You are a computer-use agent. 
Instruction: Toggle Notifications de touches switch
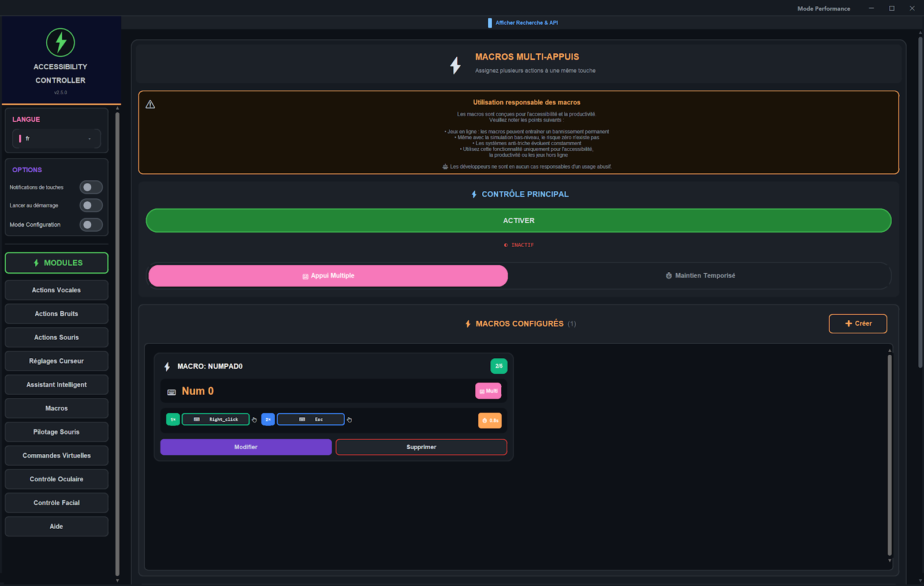tap(91, 187)
